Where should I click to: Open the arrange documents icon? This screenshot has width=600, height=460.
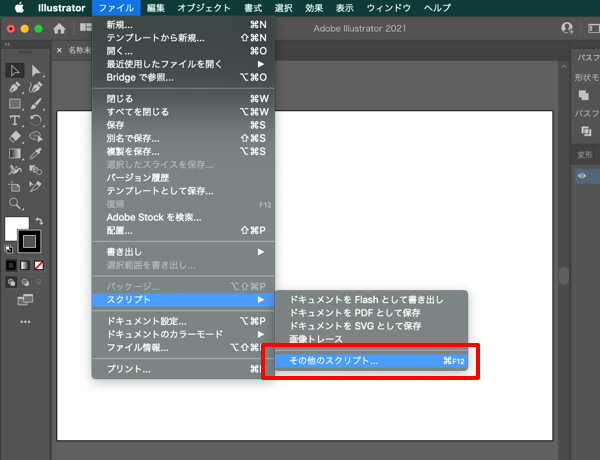click(86, 27)
